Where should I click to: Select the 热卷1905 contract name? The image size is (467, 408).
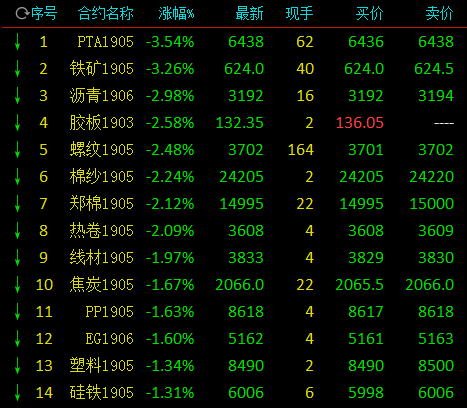102,231
